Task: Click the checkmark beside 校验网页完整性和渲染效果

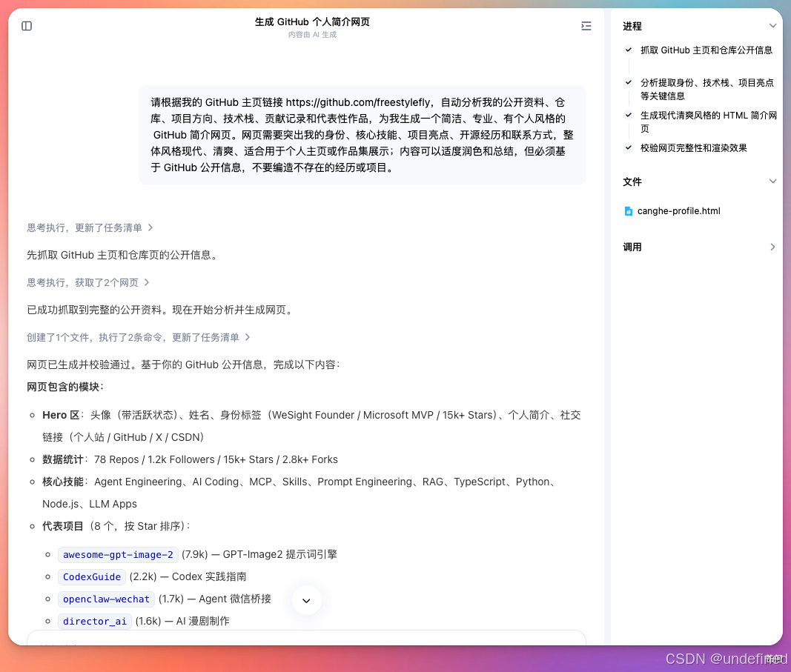Action: tap(629, 147)
